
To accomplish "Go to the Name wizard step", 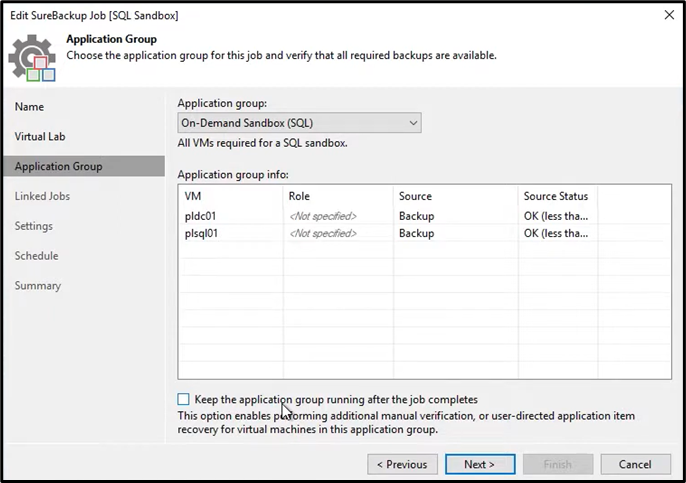I will pyautogui.click(x=29, y=107).
